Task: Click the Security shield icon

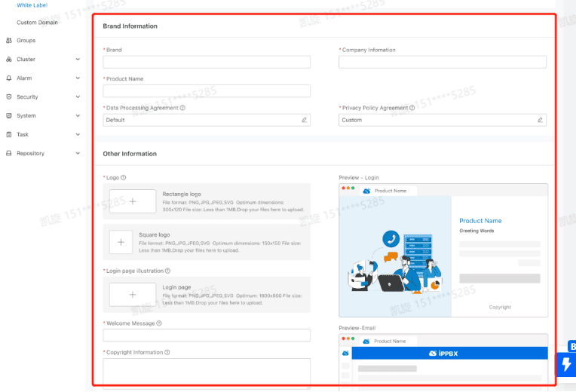Action: pos(9,96)
